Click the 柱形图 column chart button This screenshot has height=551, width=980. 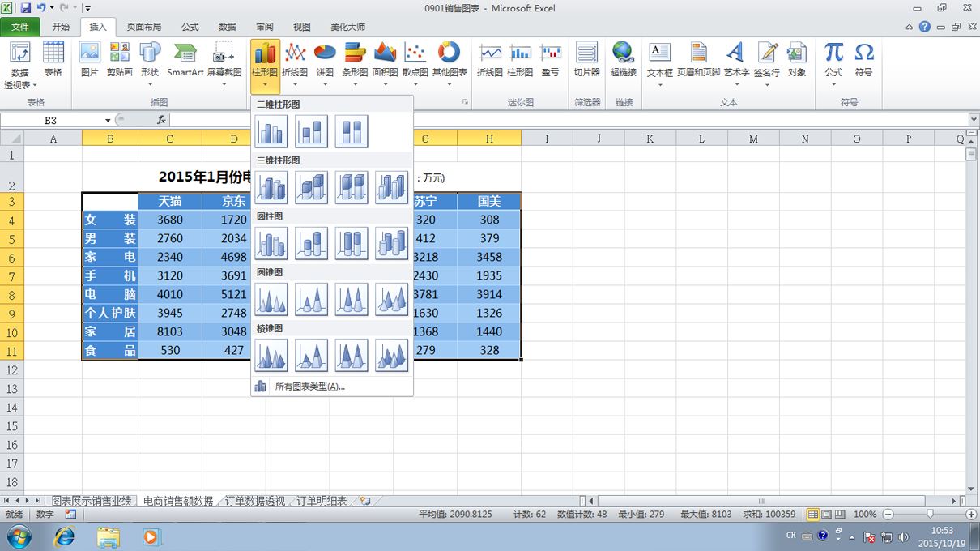[265, 64]
